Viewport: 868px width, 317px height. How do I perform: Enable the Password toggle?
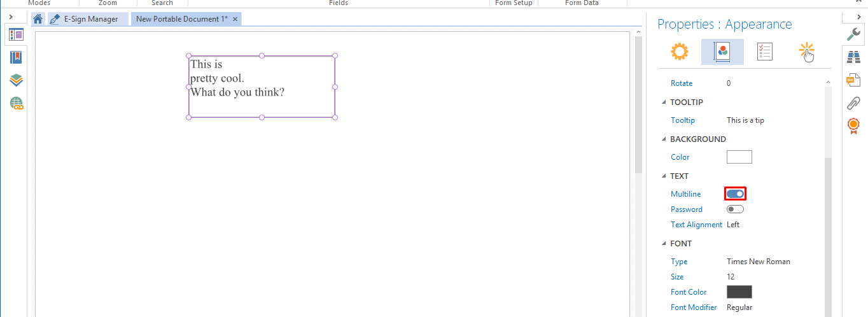pos(735,209)
